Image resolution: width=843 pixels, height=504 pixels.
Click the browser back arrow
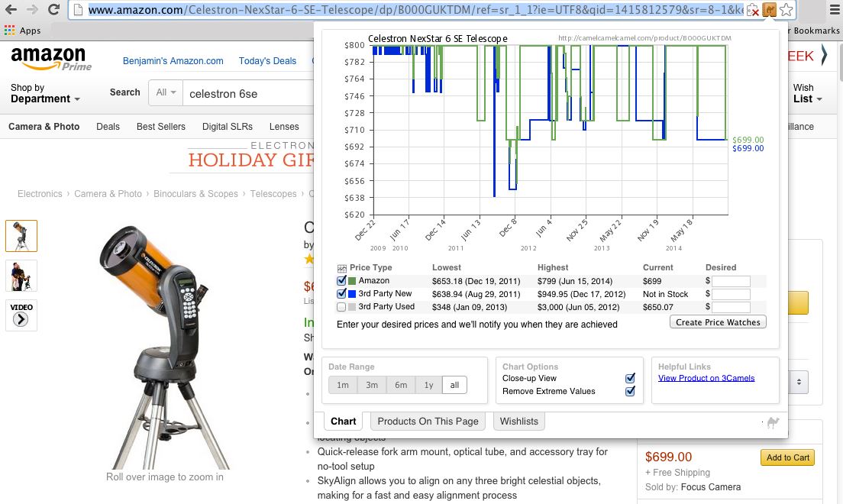pos(11,9)
